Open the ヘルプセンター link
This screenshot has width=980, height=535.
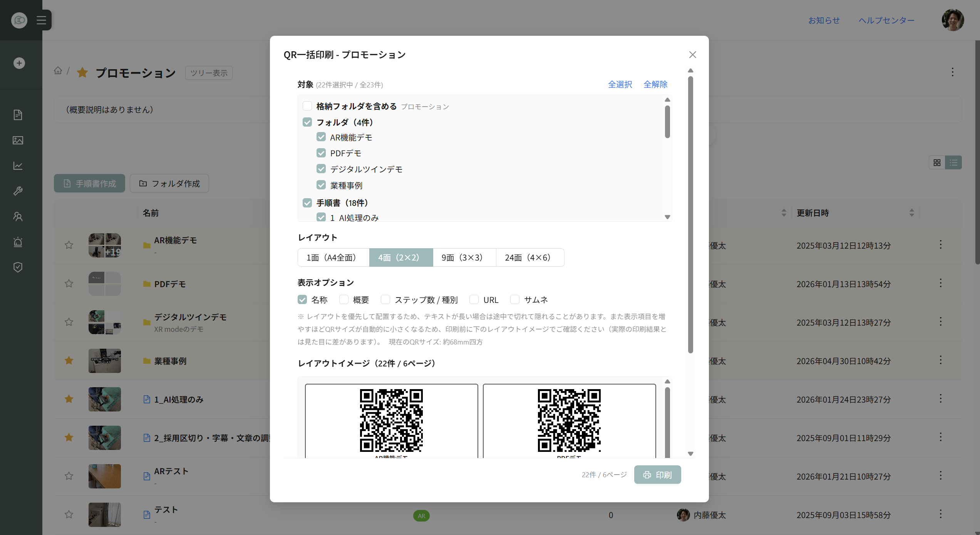886,20
